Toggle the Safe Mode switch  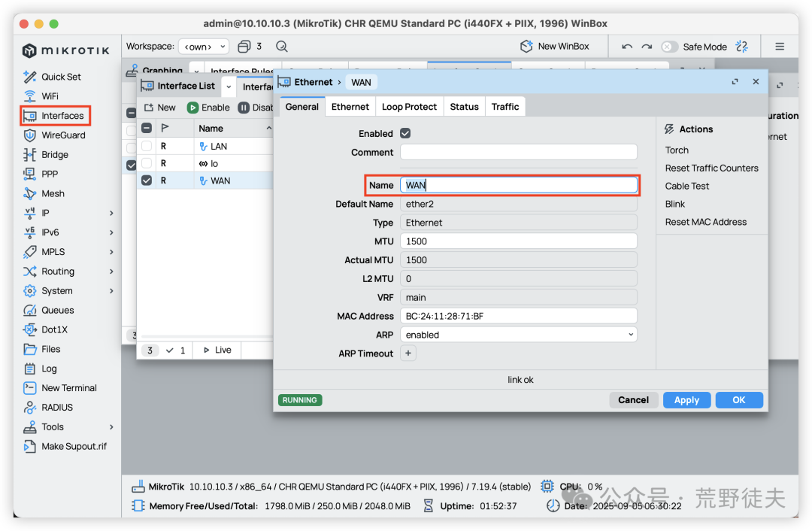[x=669, y=47]
